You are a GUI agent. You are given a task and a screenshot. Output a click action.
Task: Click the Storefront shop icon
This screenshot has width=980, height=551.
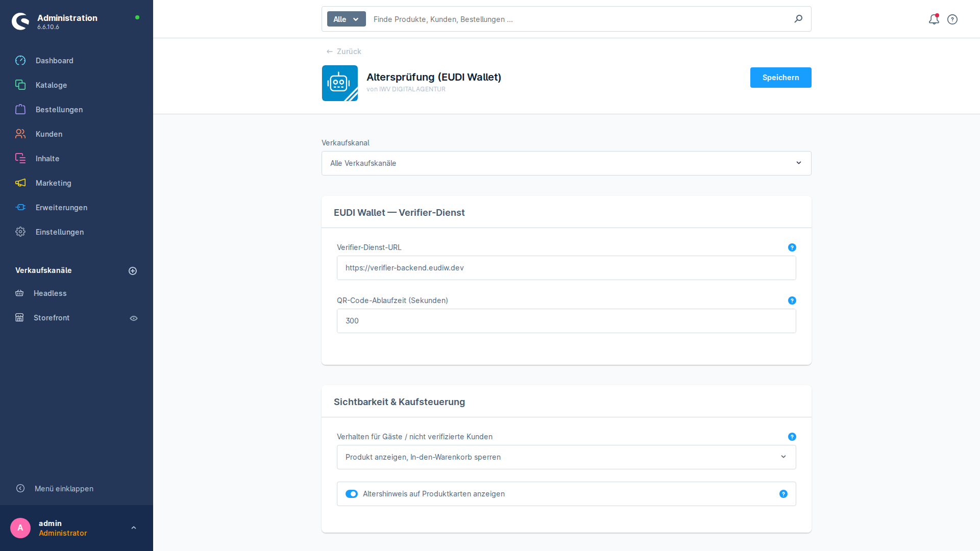tap(19, 318)
